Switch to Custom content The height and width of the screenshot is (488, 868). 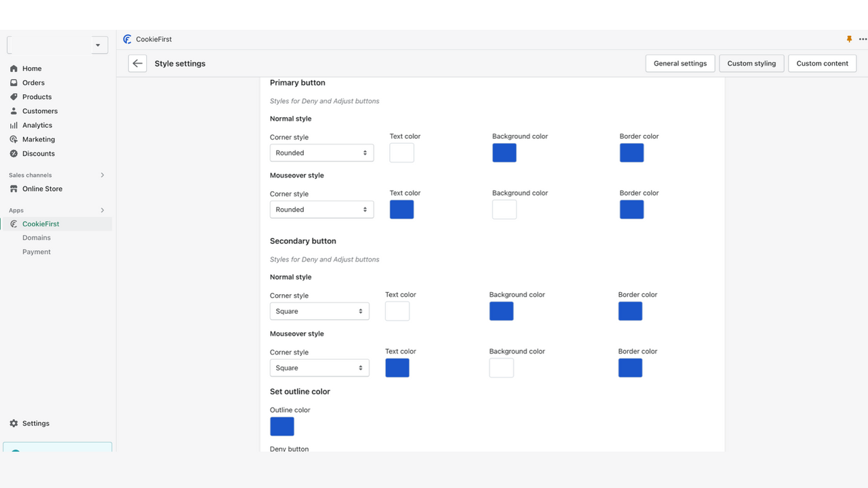tap(822, 63)
